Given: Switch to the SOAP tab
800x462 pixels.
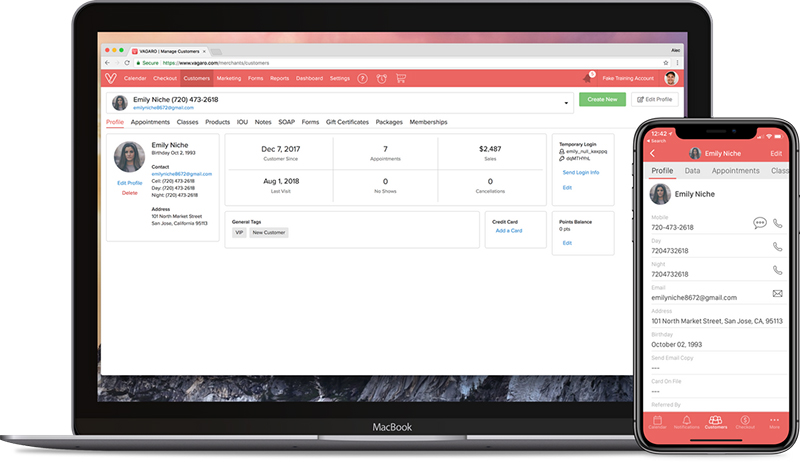Looking at the screenshot, I should [287, 122].
